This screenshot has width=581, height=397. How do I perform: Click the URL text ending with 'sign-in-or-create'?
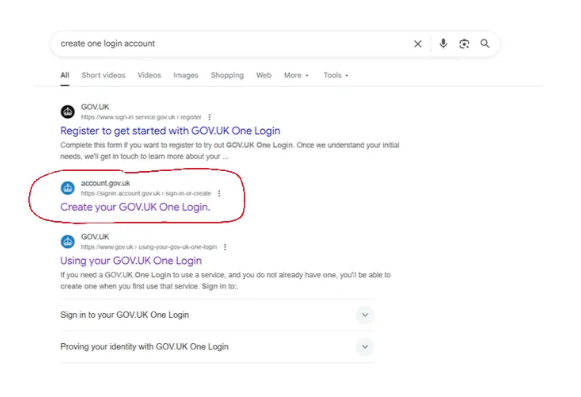[x=146, y=193]
